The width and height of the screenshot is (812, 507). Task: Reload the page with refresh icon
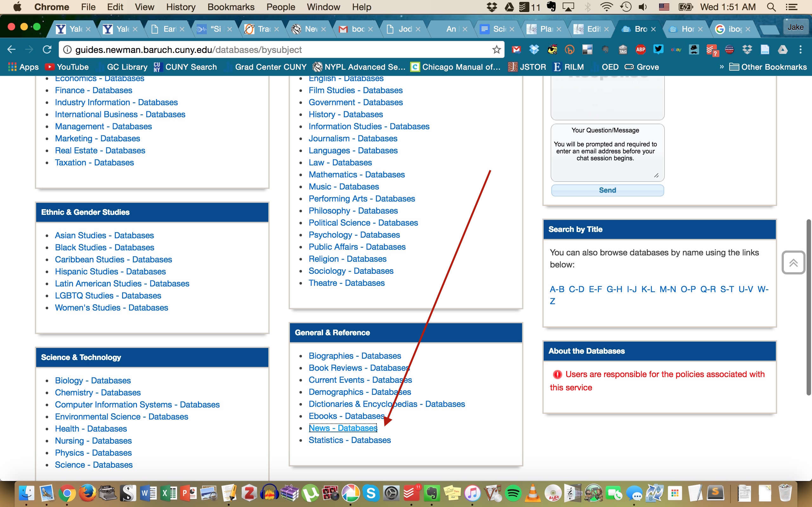click(x=47, y=50)
